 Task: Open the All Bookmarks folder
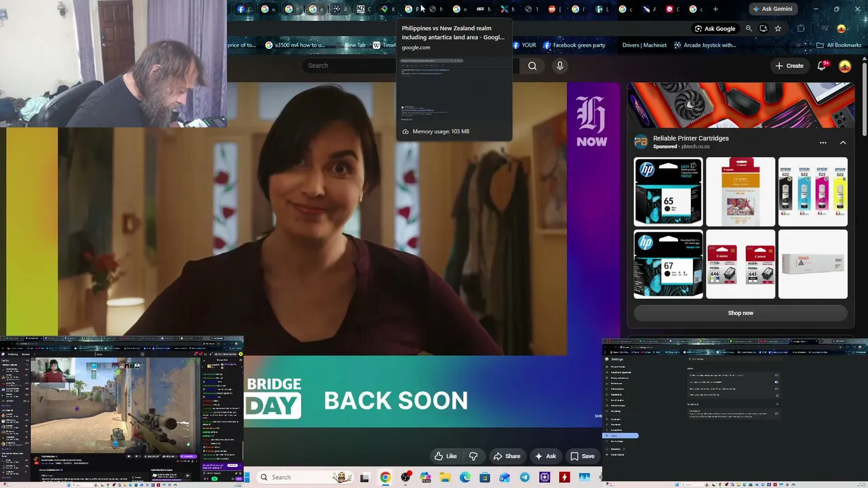pyautogui.click(x=839, y=45)
